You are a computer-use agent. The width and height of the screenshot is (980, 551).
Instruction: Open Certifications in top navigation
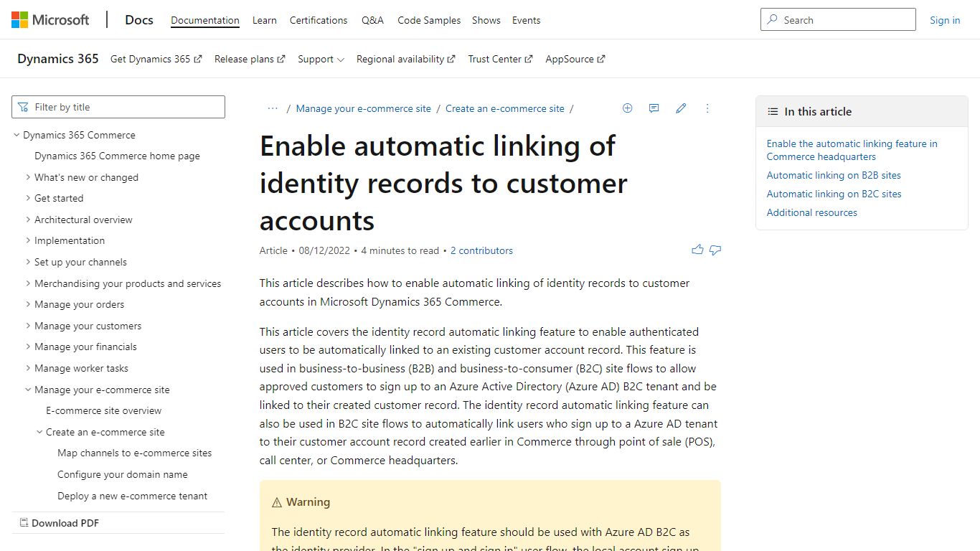[319, 20]
